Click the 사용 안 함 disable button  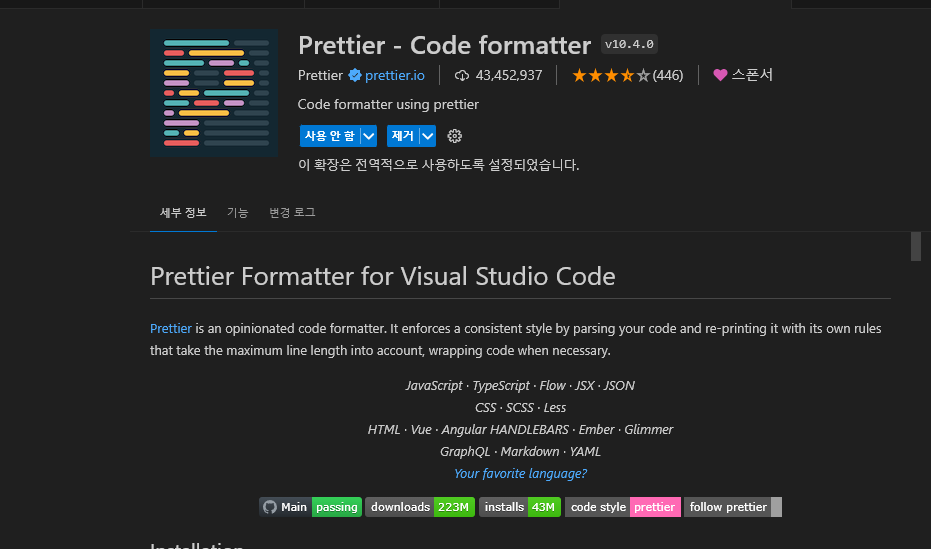[x=330, y=136]
